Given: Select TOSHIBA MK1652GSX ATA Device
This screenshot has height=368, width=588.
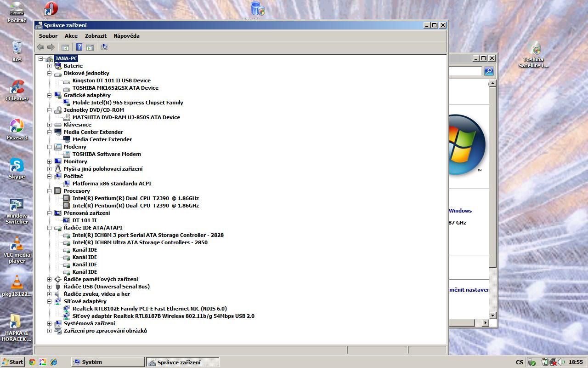Looking at the screenshot, I should [115, 88].
